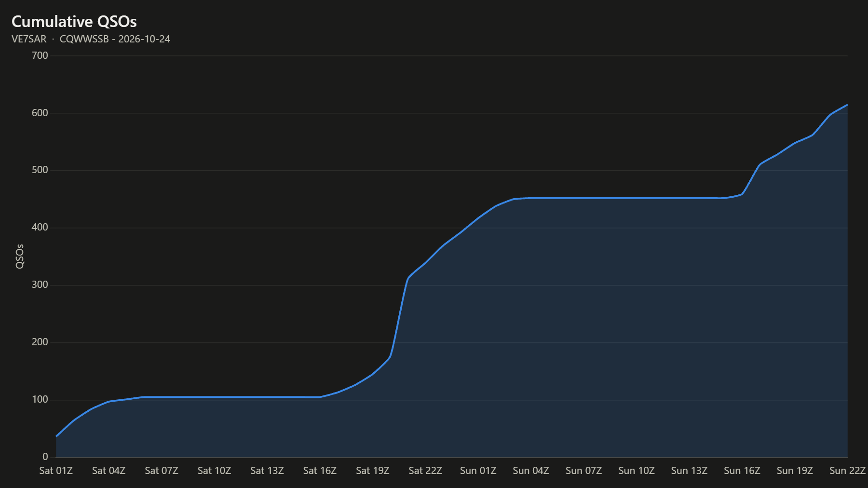868x488 pixels.
Task: Click the 'Sat 22Z' x-axis label
Action: [425, 471]
